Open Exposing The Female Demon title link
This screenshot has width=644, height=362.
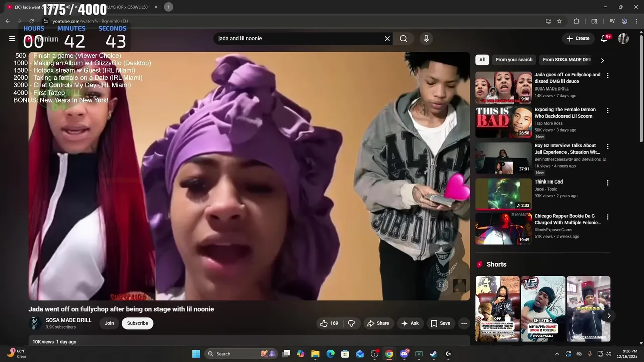tap(565, 113)
